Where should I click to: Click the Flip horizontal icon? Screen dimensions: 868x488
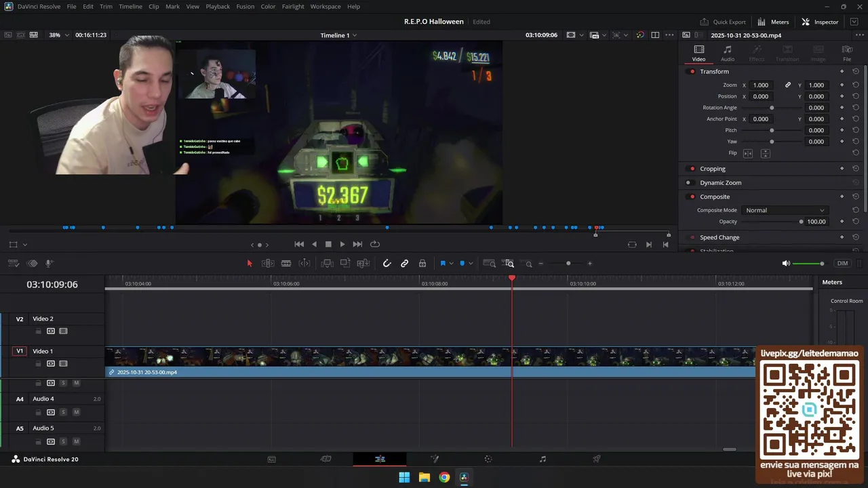pos(748,153)
